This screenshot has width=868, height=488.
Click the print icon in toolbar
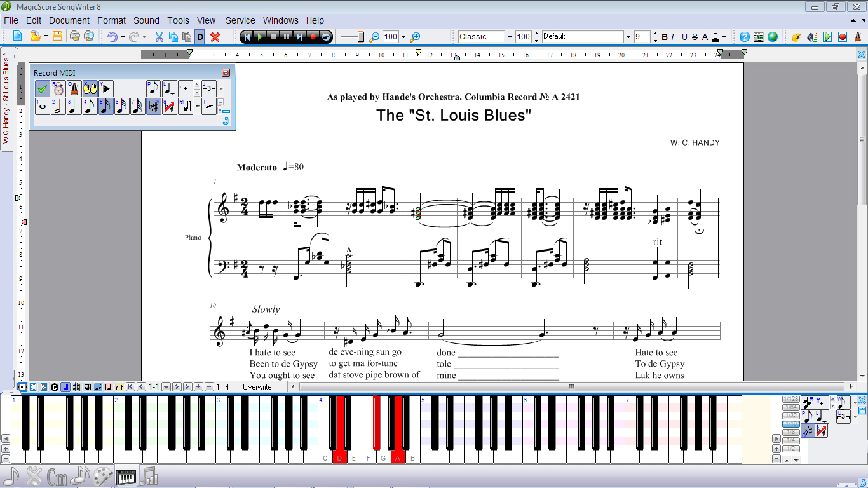[75, 37]
